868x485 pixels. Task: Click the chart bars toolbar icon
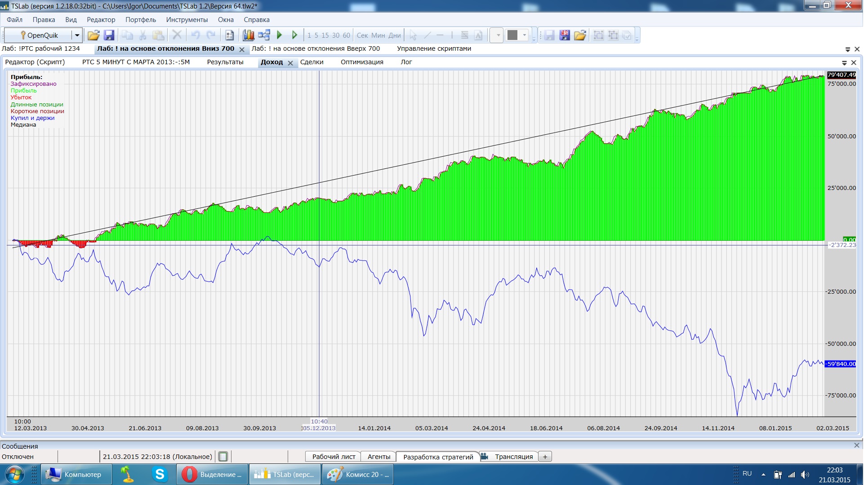248,35
